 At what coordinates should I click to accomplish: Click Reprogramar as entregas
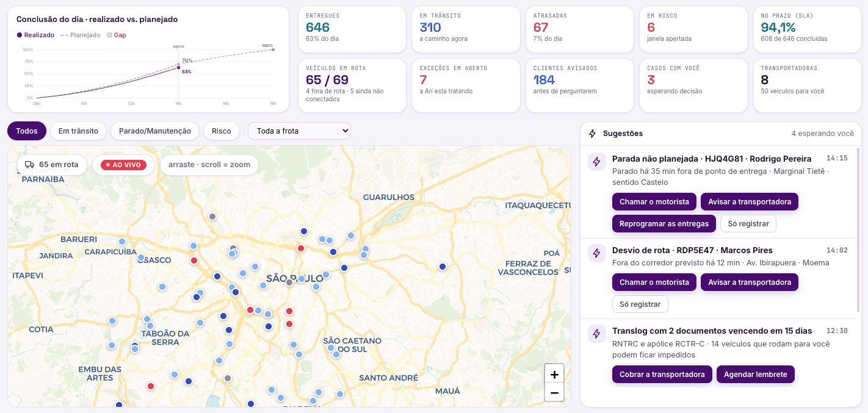(664, 224)
